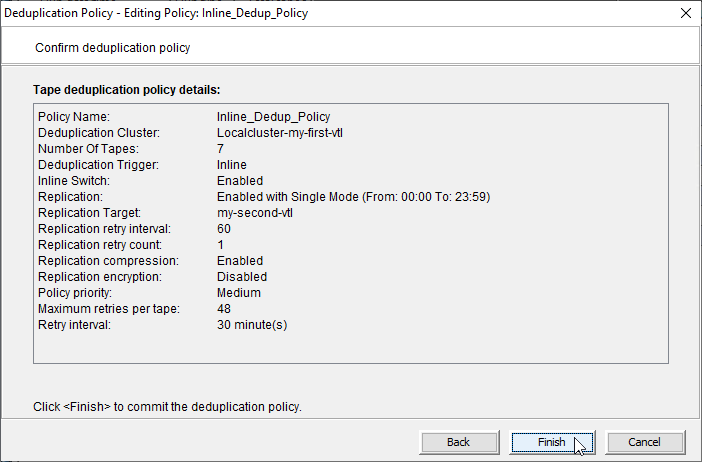Close the Deduplication Policy dialog
This screenshot has width=702, height=462.
coord(685,13)
